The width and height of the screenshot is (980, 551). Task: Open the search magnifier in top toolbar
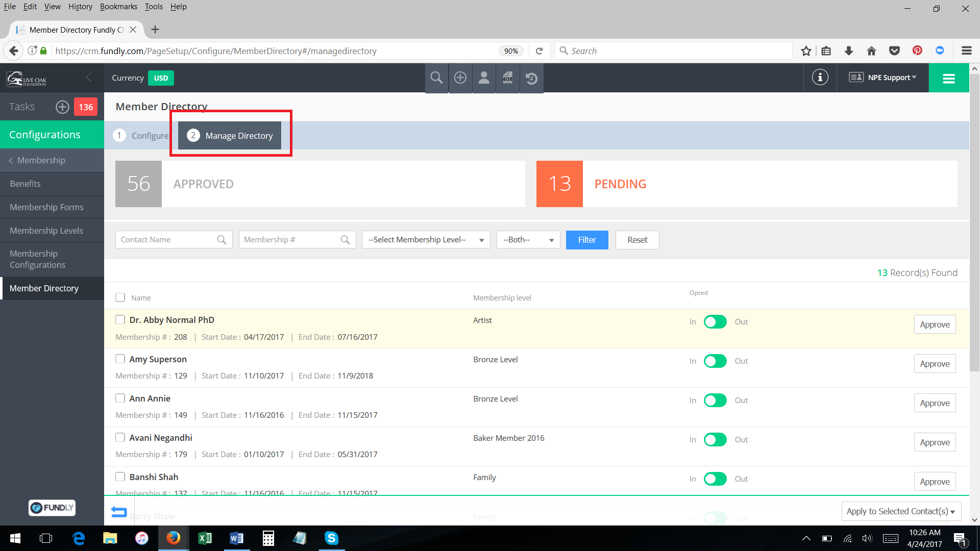(436, 78)
